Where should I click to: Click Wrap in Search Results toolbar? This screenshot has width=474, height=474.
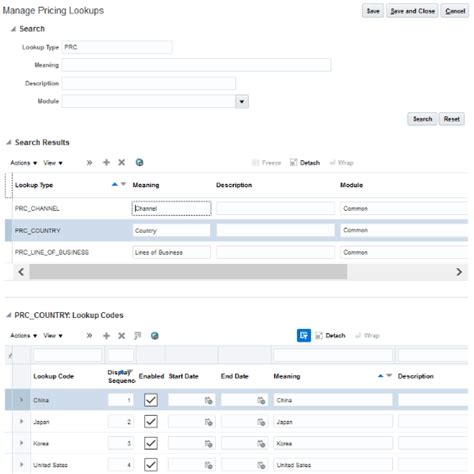click(x=341, y=163)
